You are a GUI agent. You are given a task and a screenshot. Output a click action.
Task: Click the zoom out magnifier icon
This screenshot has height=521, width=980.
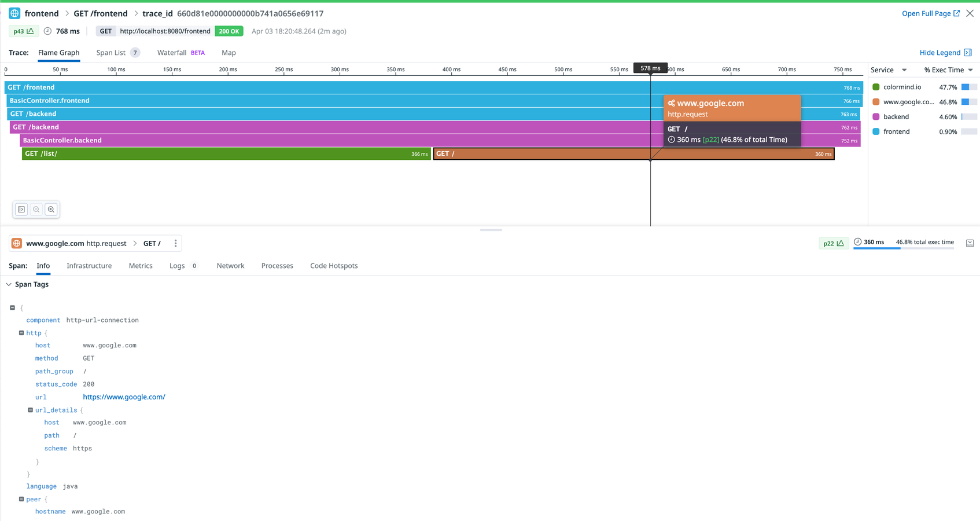[x=36, y=210]
